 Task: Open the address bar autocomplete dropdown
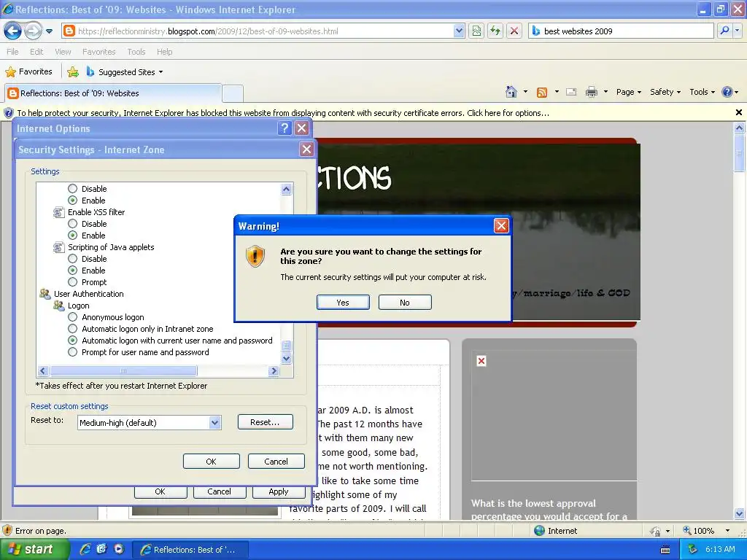(459, 31)
